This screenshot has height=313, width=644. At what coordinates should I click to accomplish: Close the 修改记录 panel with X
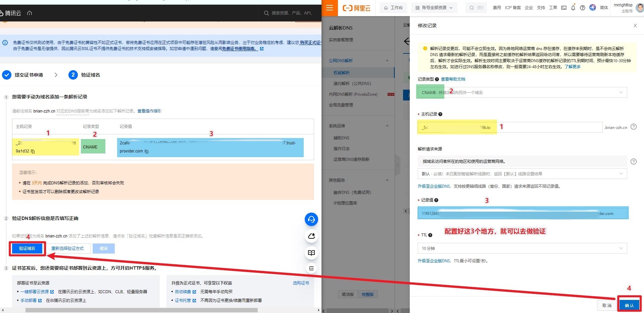click(635, 26)
